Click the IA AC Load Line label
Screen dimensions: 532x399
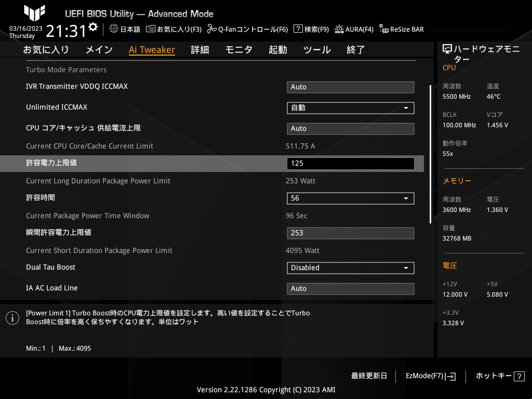coord(52,288)
